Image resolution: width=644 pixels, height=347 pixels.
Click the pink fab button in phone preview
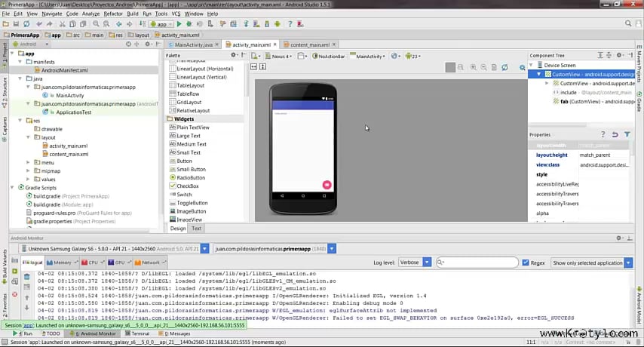327,185
